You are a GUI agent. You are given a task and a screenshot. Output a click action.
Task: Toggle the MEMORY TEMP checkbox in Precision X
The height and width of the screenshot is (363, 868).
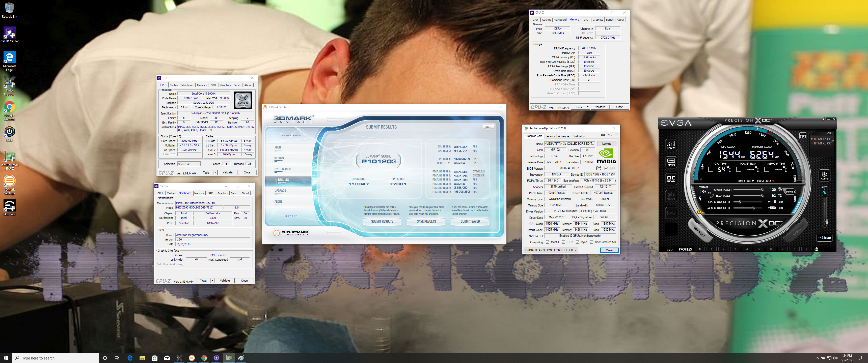(x=767, y=169)
